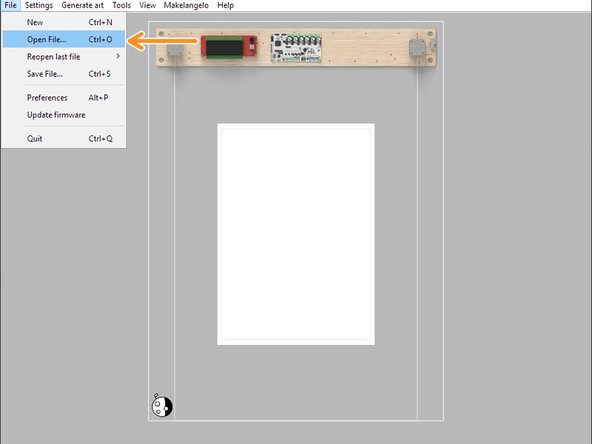Open the Settings menu
592x444 pixels.
[39, 5]
